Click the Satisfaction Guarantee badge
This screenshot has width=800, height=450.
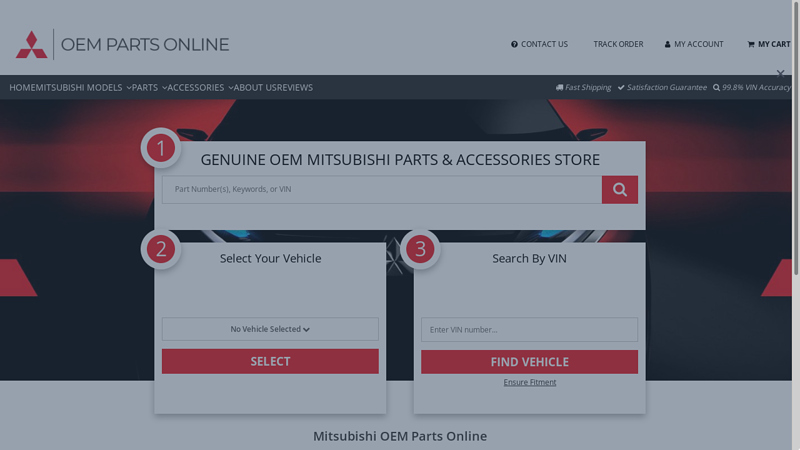(x=662, y=87)
